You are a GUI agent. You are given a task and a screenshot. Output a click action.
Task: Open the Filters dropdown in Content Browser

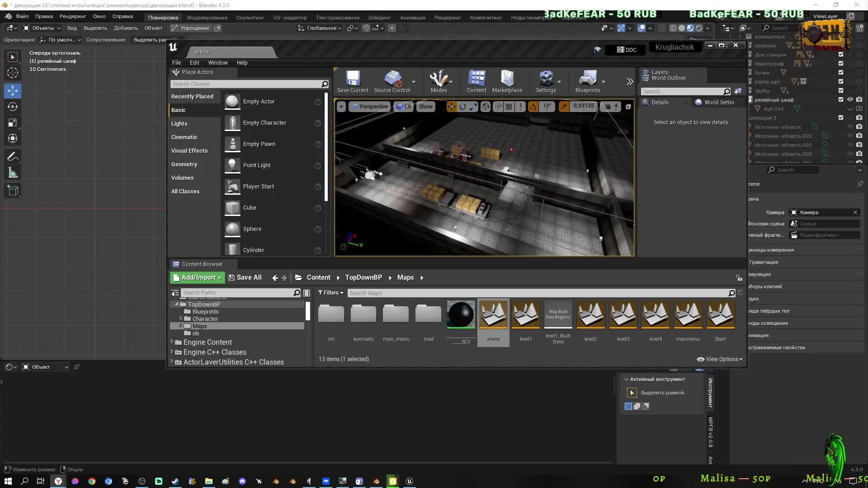click(x=330, y=293)
